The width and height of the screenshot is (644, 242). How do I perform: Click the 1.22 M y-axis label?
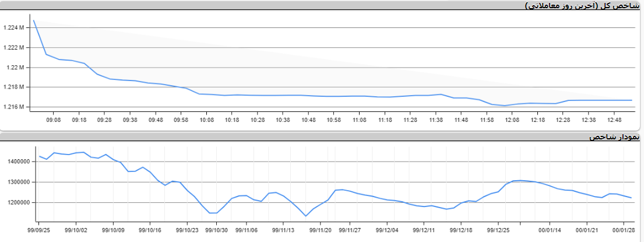point(16,68)
